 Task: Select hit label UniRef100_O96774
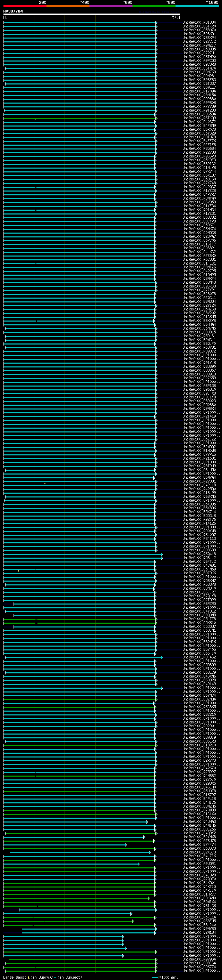tap(199, 967)
